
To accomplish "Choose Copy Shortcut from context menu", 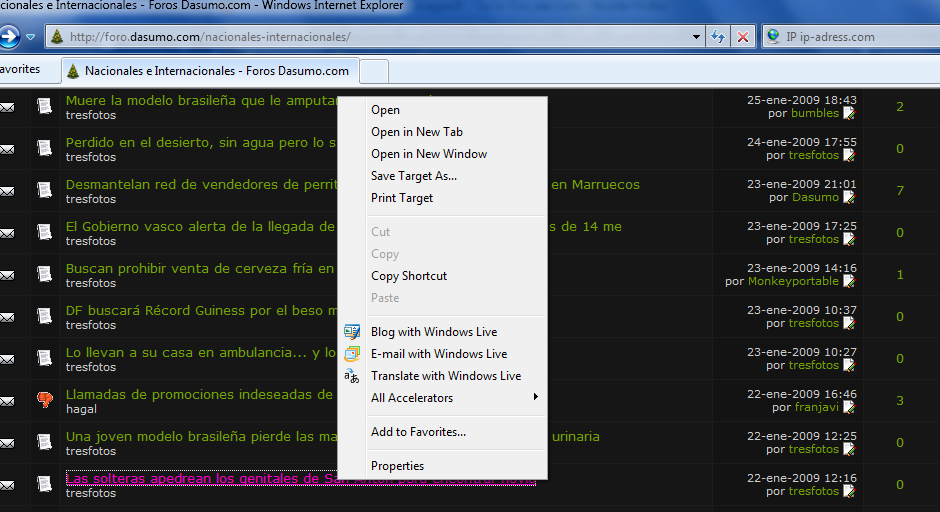I will click(409, 276).
